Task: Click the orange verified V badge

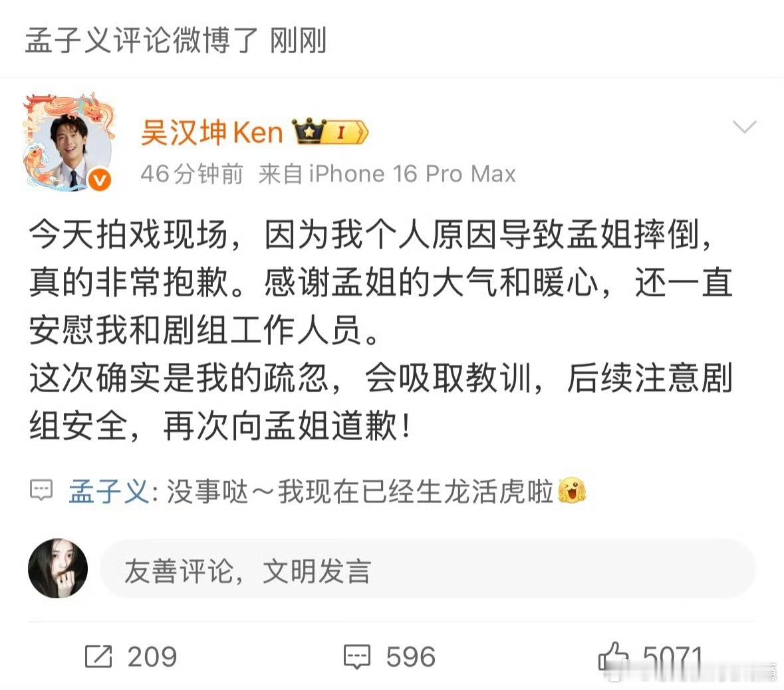Action: click(100, 179)
